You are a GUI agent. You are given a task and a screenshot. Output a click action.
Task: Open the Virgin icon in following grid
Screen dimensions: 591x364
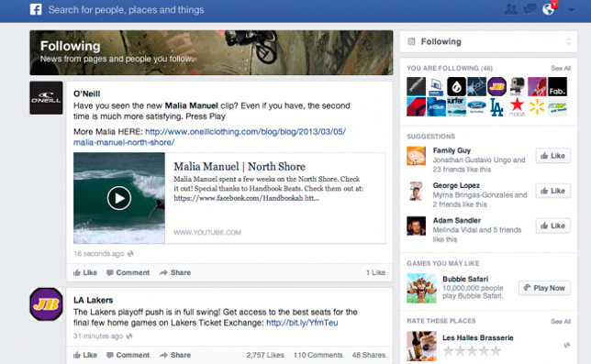click(x=537, y=86)
